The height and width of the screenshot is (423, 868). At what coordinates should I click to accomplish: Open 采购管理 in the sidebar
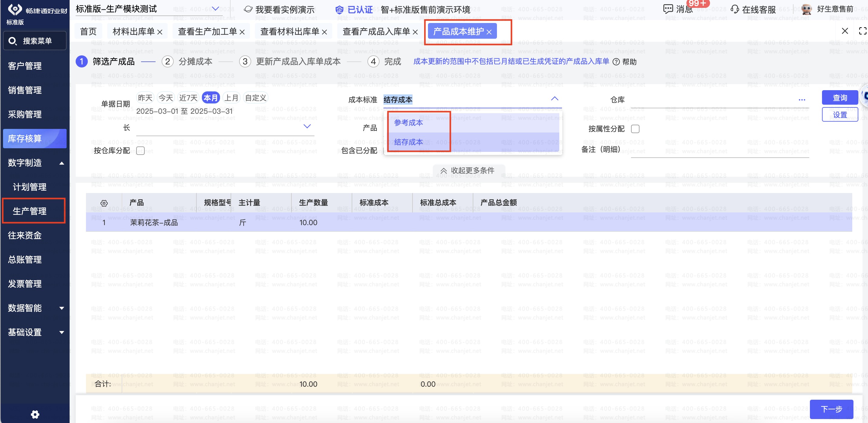25,114
